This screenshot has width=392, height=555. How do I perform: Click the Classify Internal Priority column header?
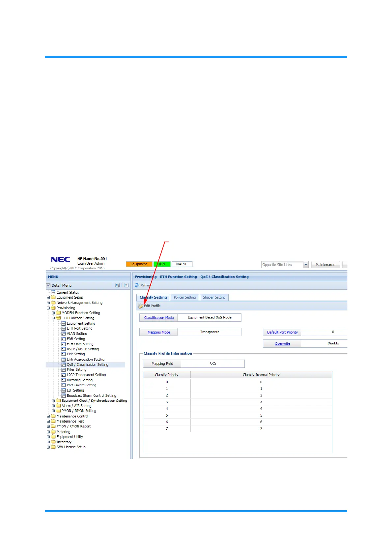261,375
